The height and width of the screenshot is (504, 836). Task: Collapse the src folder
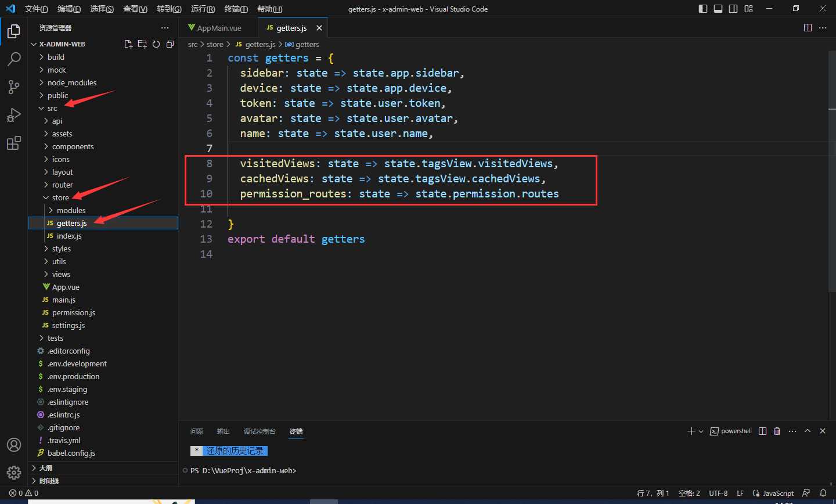(x=103, y=108)
